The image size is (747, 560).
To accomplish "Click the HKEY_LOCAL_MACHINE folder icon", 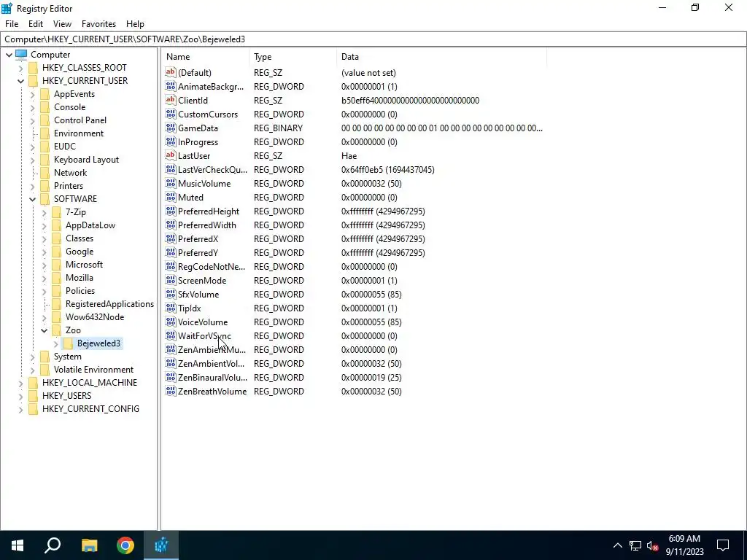I will 34,383.
